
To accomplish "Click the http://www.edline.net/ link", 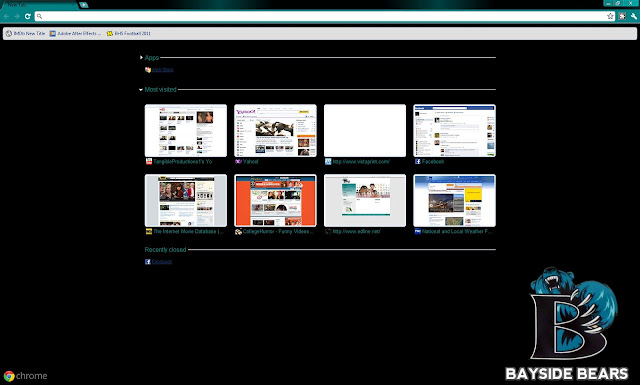I will click(x=356, y=231).
